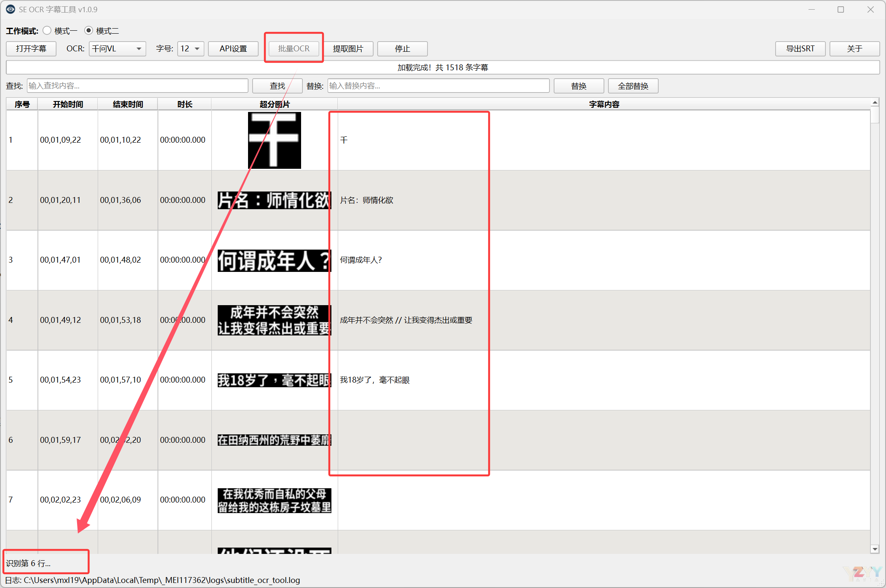Click the scrollbar down arrow
886x588 pixels.
pyautogui.click(x=875, y=549)
